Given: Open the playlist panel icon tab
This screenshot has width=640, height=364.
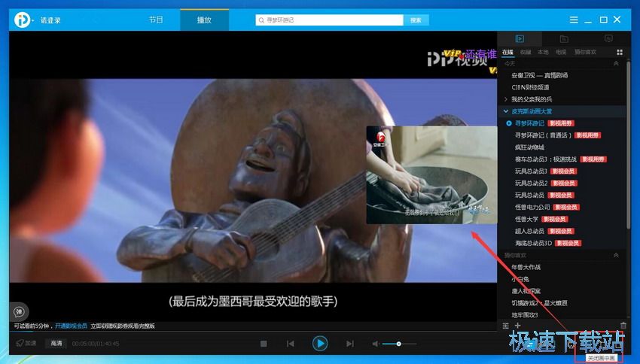Looking at the screenshot, I should 520,38.
